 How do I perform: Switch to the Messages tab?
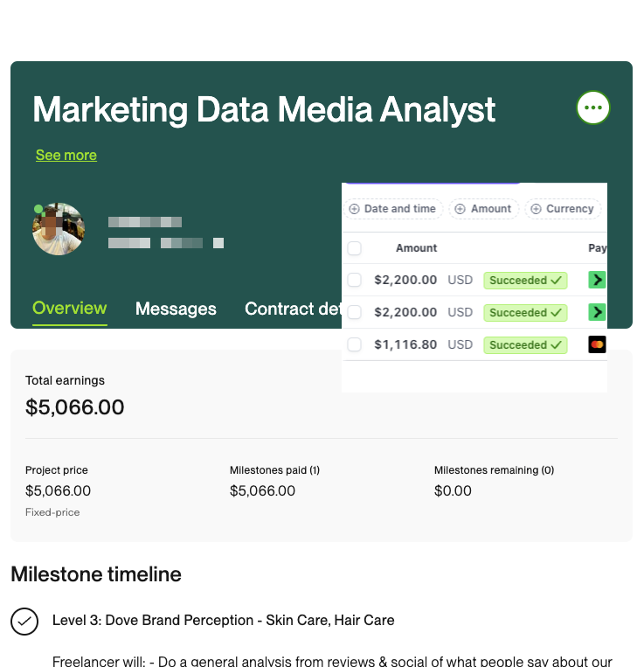(x=176, y=309)
